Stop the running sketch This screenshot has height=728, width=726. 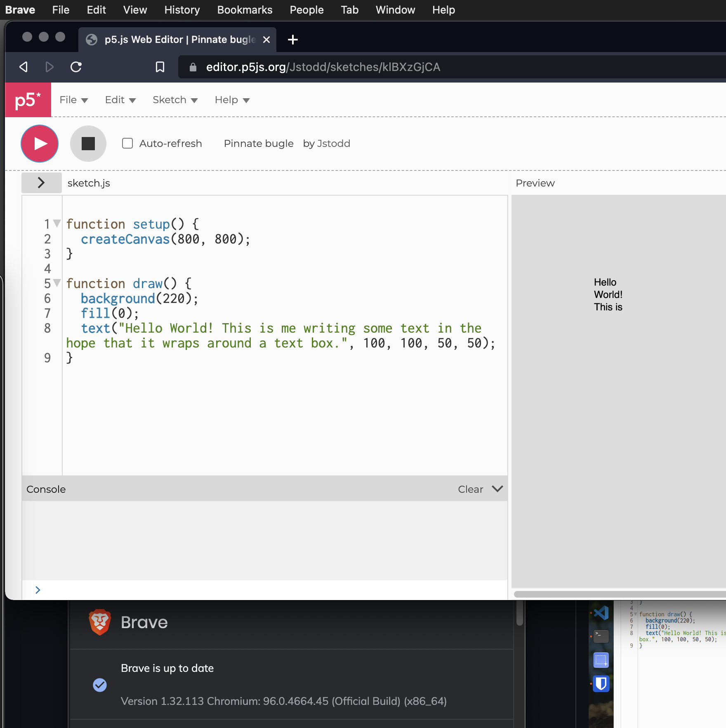click(88, 143)
